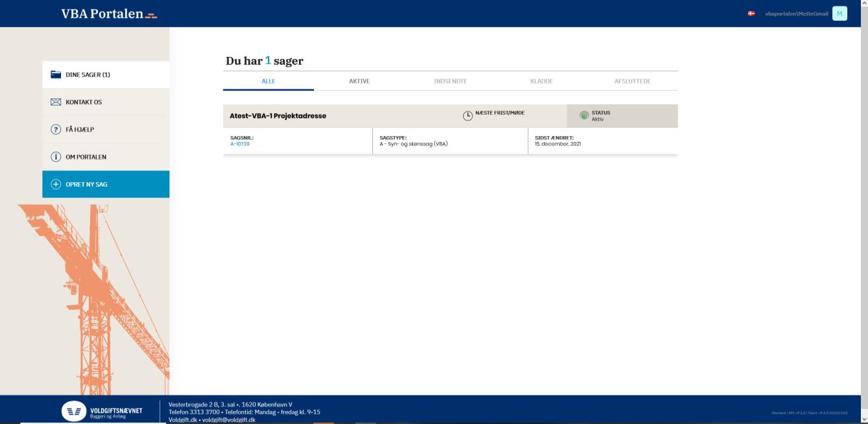Open the Voldgift.dk footer link

tap(183, 419)
